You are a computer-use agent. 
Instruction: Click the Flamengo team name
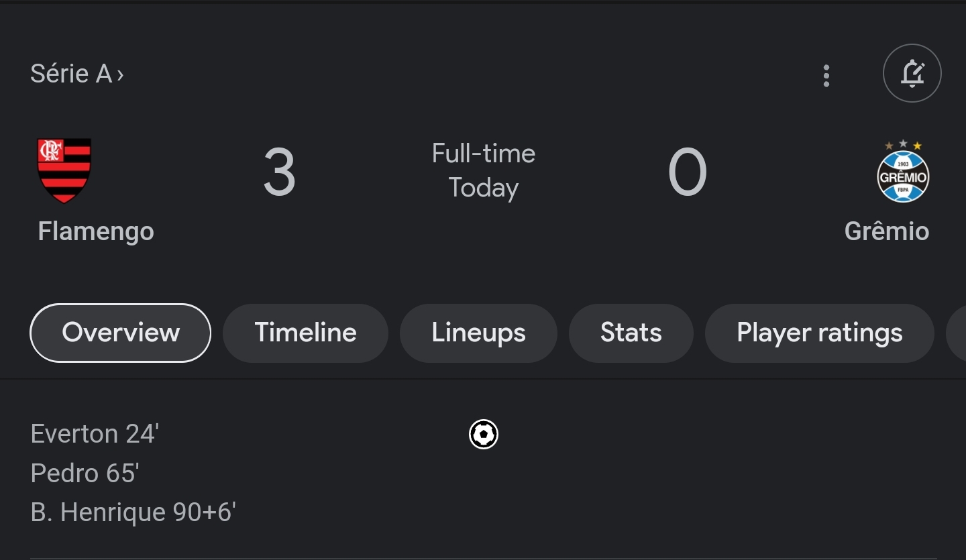coord(96,231)
